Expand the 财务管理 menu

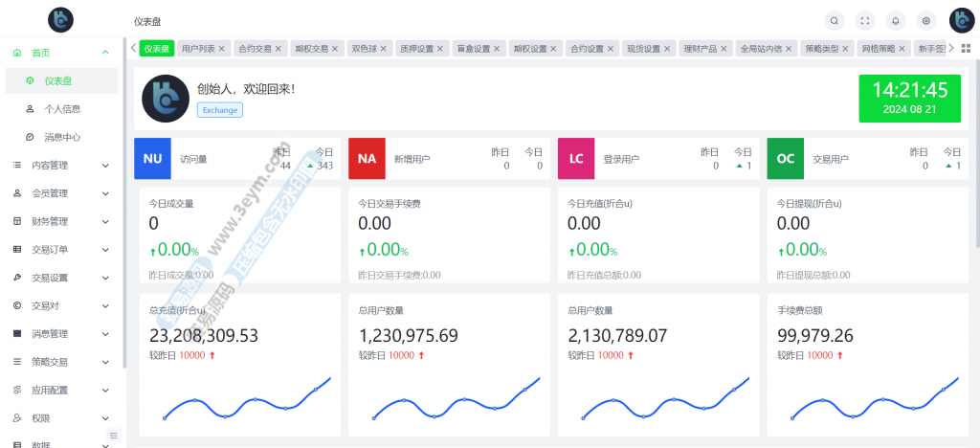[x=62, y=221]
